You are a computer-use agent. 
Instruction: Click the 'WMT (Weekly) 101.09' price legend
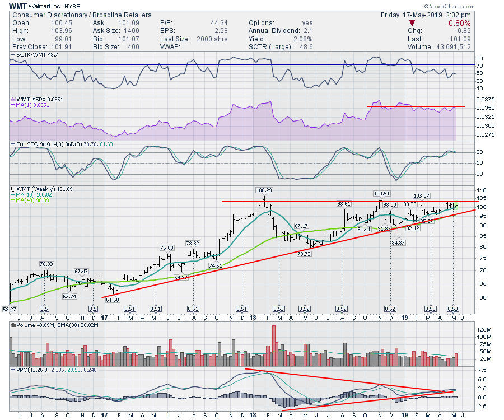tap(42, 189)
